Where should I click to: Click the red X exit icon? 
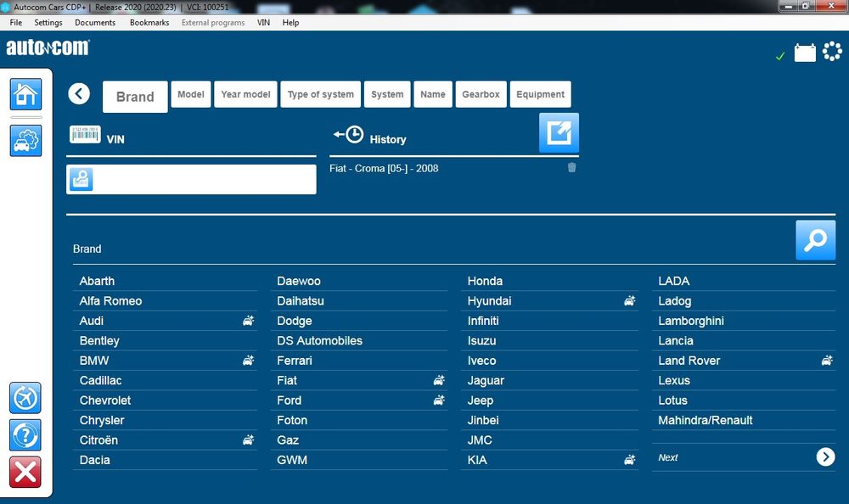click(x=25, y=472)
